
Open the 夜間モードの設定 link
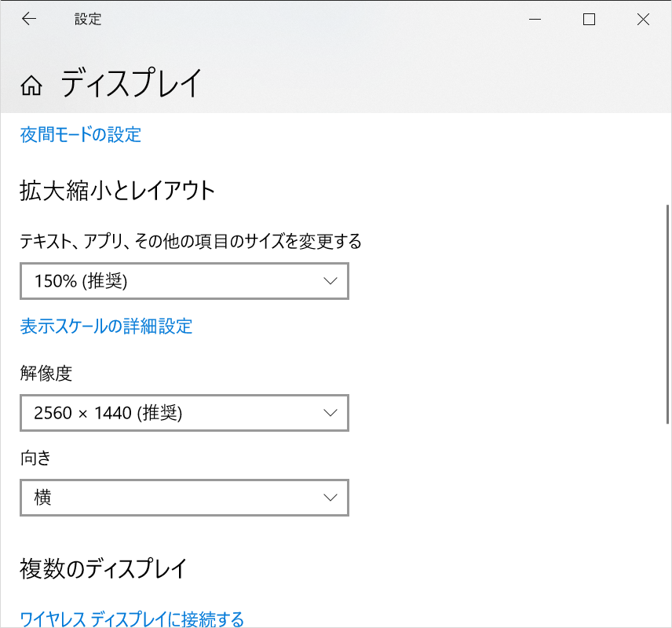click(x=78, y=135)
